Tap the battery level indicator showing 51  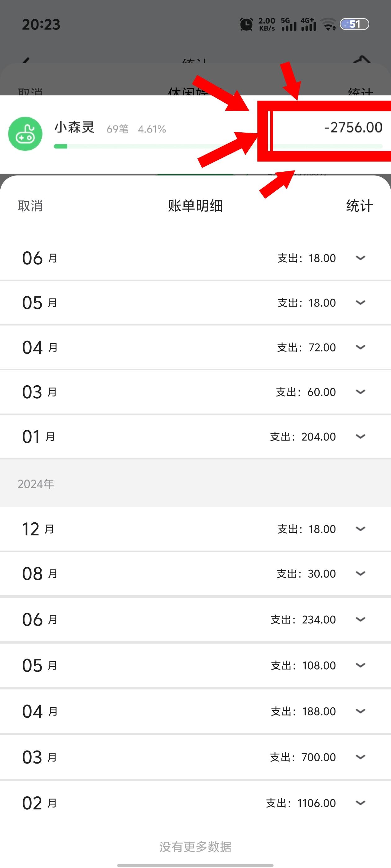click(354, 24)
